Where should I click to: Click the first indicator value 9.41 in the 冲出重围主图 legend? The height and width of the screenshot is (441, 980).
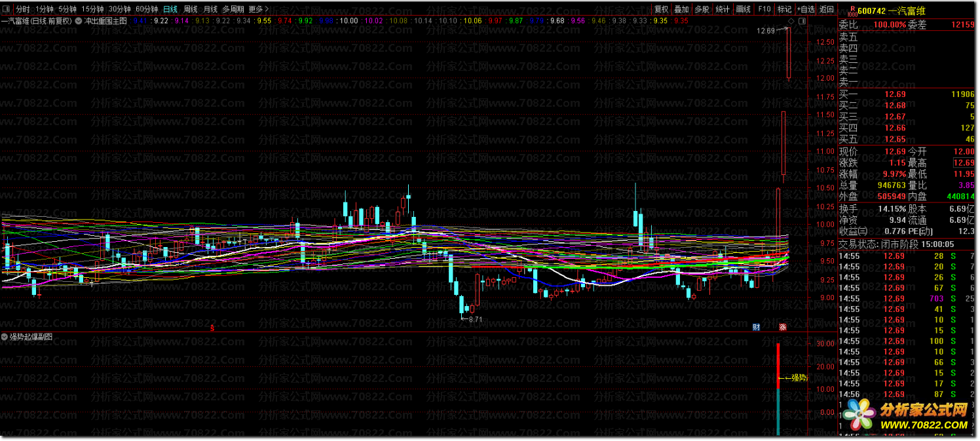point(140,20)
